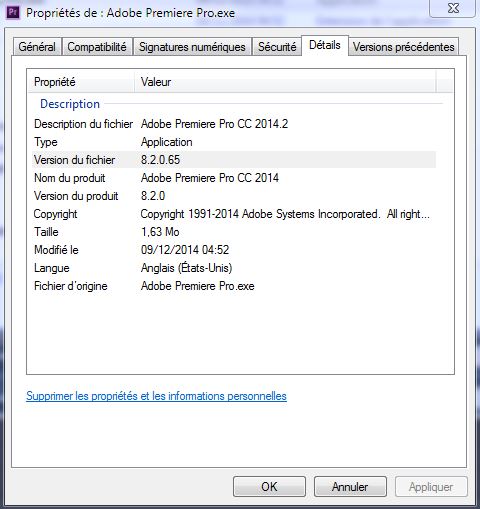Open the Versions précédentes tab
This screenshot has height=509, width=480.
coord(403,47)
